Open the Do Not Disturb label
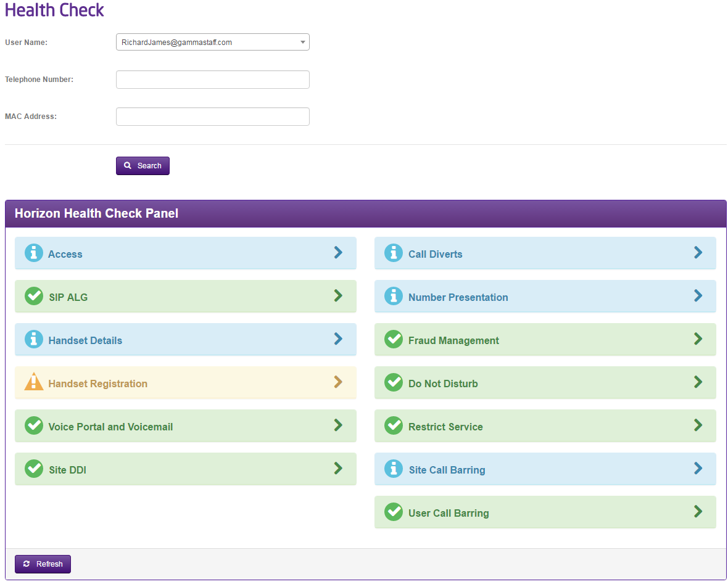This screenshot has height=587, width=728. pos(443,384)
